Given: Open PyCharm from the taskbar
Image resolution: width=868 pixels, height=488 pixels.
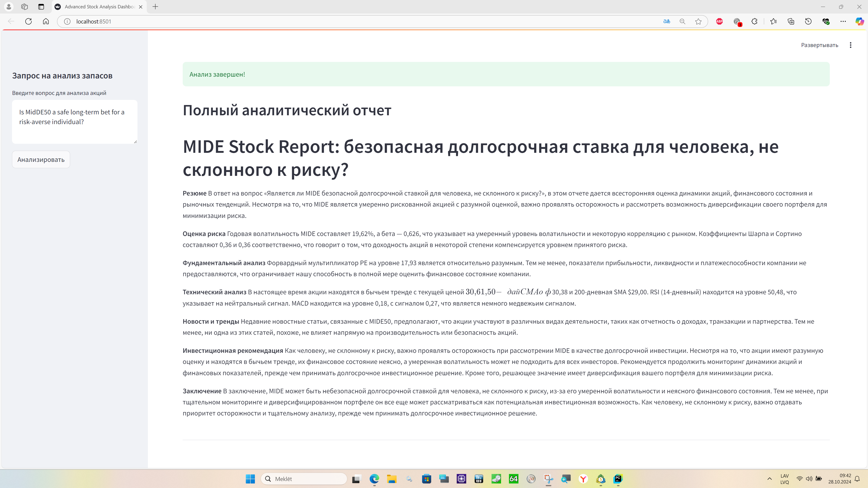Looking at the screenshot, I should click(x=618, y=479).
